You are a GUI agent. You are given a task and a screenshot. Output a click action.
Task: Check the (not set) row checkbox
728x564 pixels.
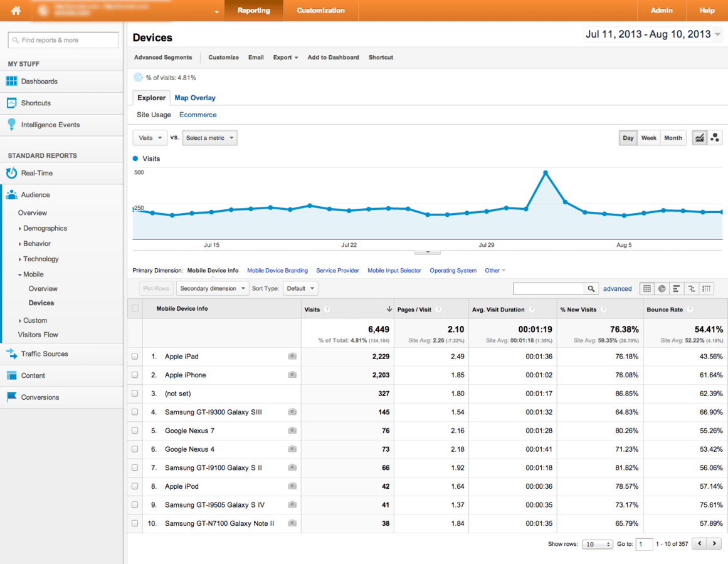click(x=135, y=394)
